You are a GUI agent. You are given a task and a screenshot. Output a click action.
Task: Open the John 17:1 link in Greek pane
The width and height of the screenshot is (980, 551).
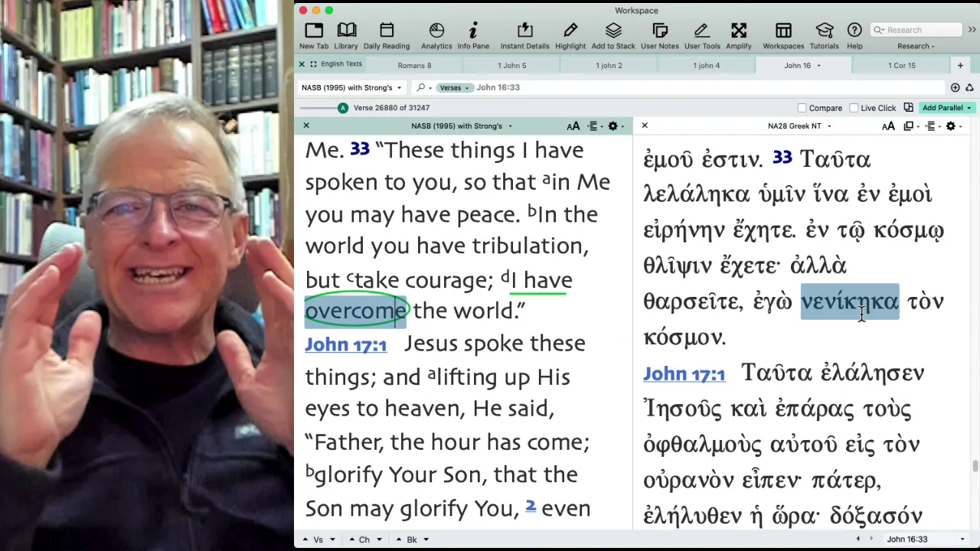[684, 374]
